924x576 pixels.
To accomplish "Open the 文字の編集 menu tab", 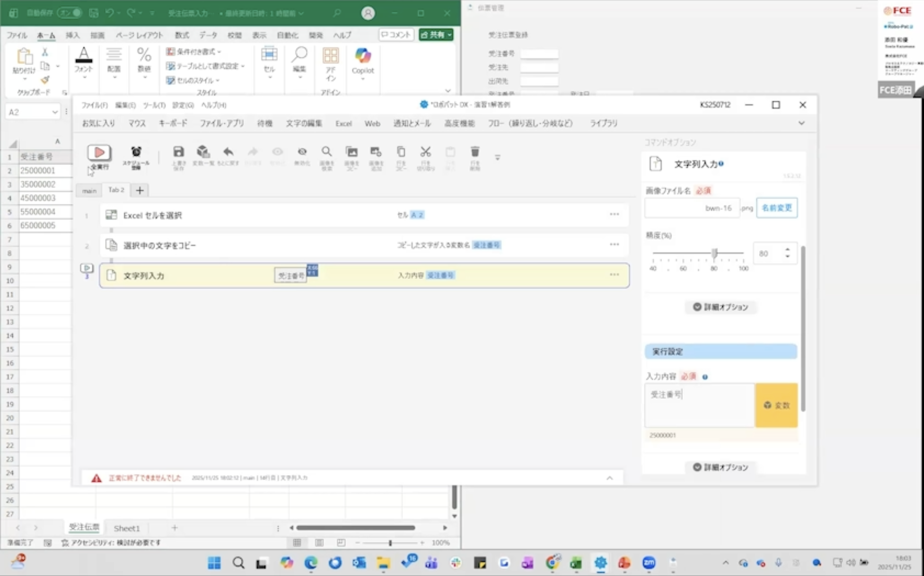I will tap(304, 123).
